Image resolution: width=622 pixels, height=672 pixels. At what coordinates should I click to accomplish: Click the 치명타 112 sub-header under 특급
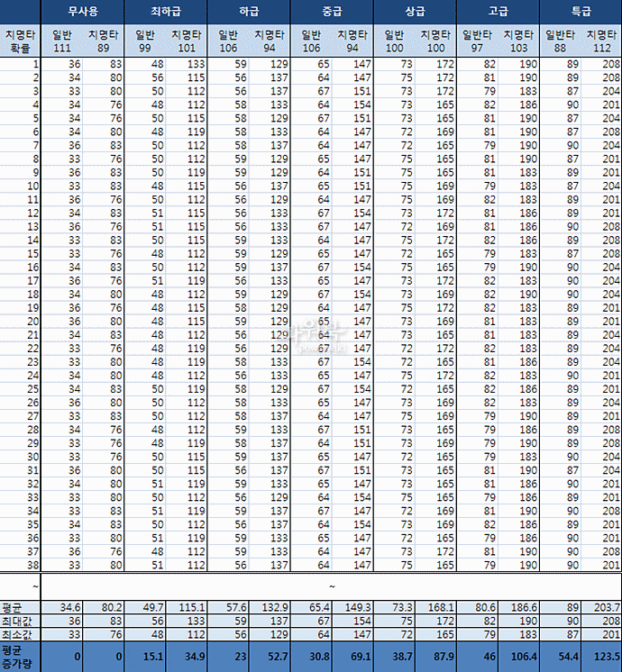point(601,41)
